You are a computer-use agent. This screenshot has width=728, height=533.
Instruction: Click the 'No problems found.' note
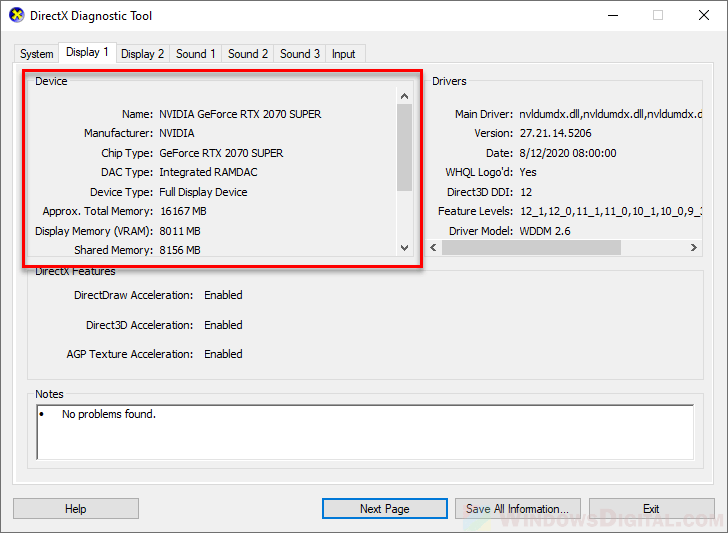(x=109, y=414)
